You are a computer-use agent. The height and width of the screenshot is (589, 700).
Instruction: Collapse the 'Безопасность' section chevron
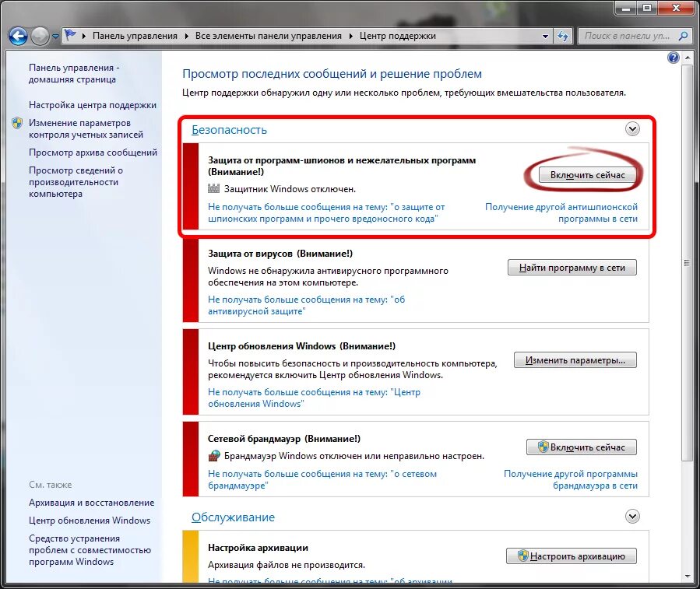click(x=632, y=129)
